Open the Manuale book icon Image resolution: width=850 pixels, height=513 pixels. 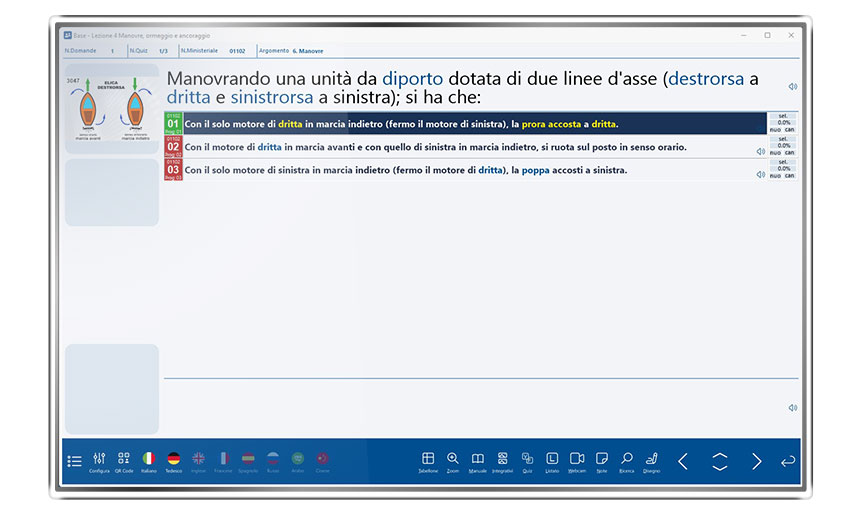(x=478, y=459)
